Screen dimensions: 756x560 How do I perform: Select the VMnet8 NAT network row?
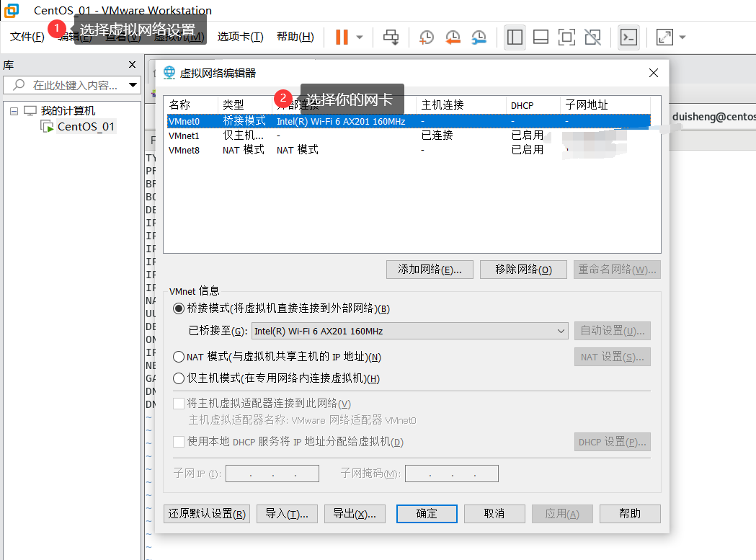click(x=409, y=150)
